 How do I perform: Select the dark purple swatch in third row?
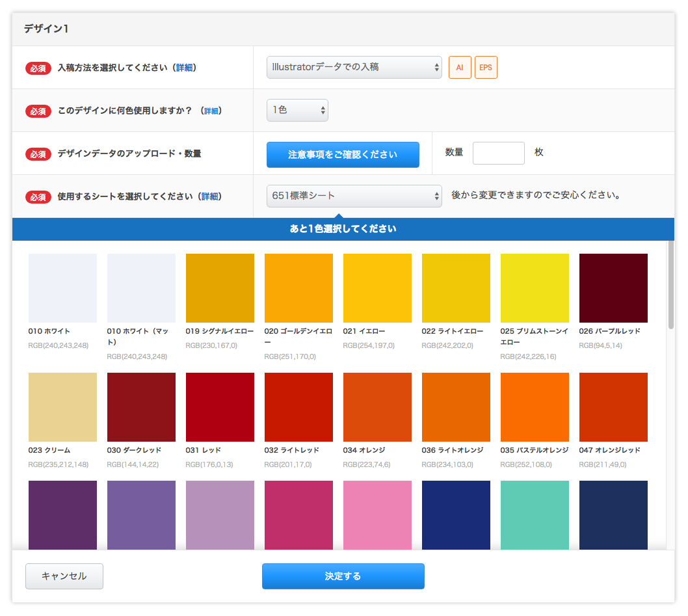(x=62, y=515)
